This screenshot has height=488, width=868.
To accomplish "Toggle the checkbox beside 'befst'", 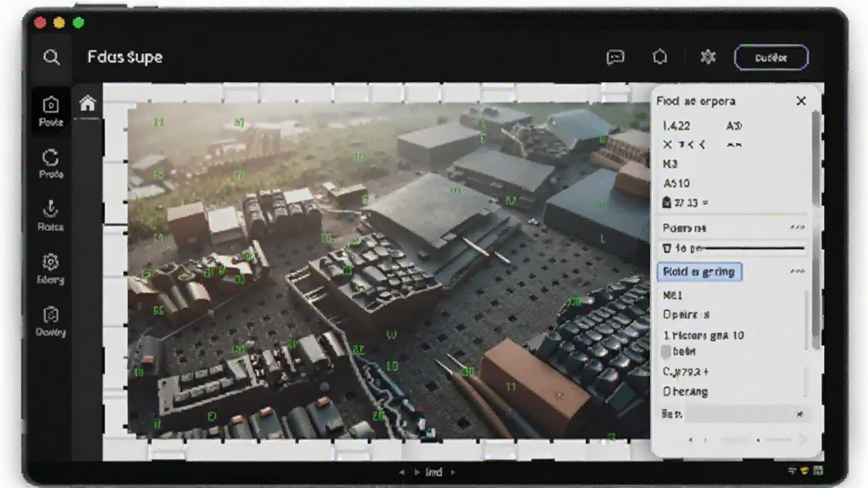I will 666,352.
